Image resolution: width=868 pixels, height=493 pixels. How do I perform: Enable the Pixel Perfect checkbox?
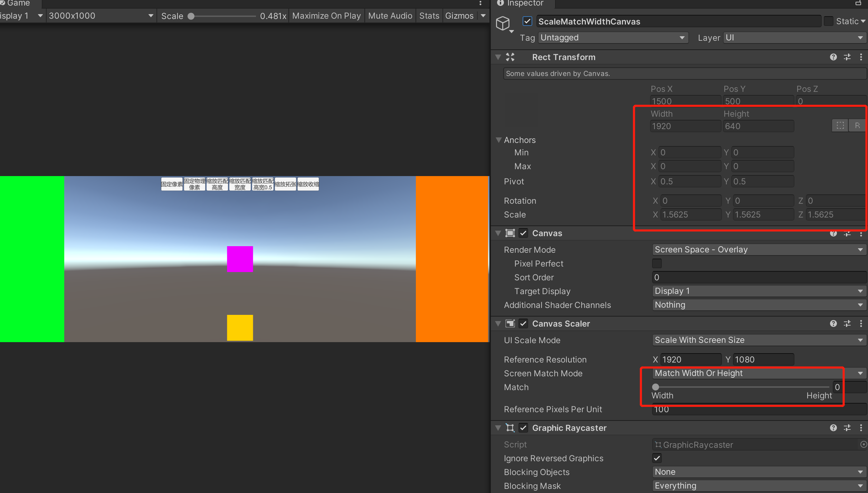pos(657,263)
